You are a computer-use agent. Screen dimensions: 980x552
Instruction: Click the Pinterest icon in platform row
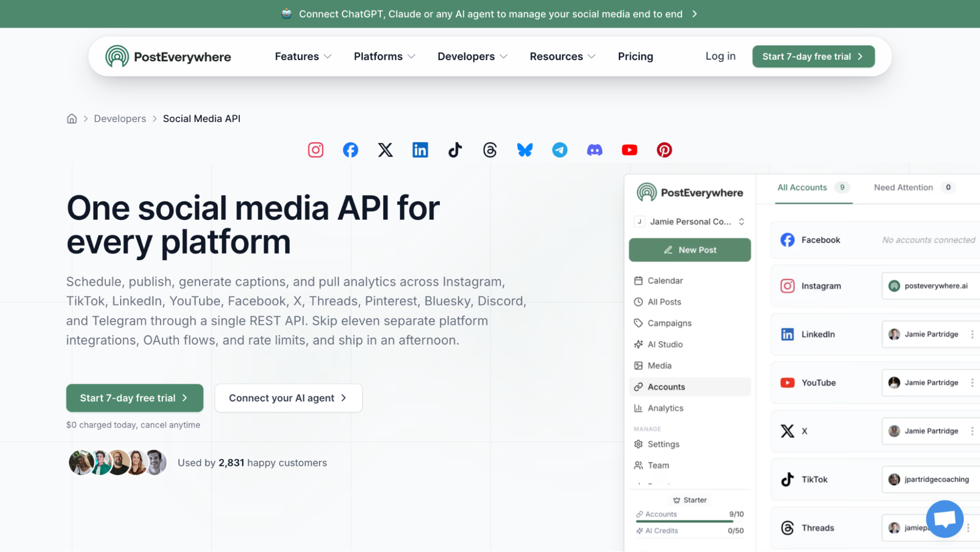click(x=664, y=150)
